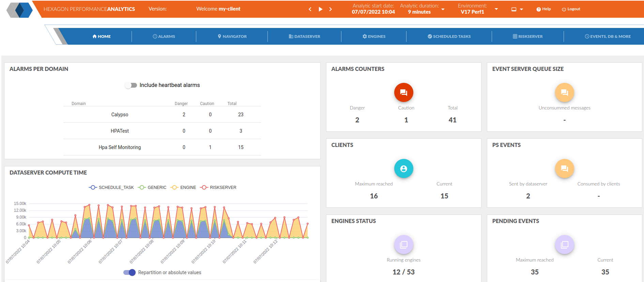This screenshot has height=282, width=644.
Task: Toggle GENERIC series in legend
Action: (152, 188)
